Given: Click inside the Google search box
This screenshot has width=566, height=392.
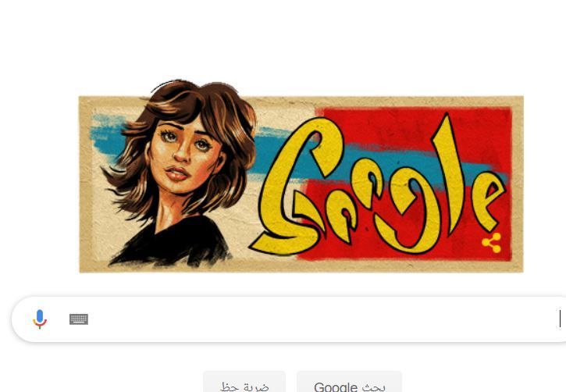Looking at the screenshot, I should 289,319.
